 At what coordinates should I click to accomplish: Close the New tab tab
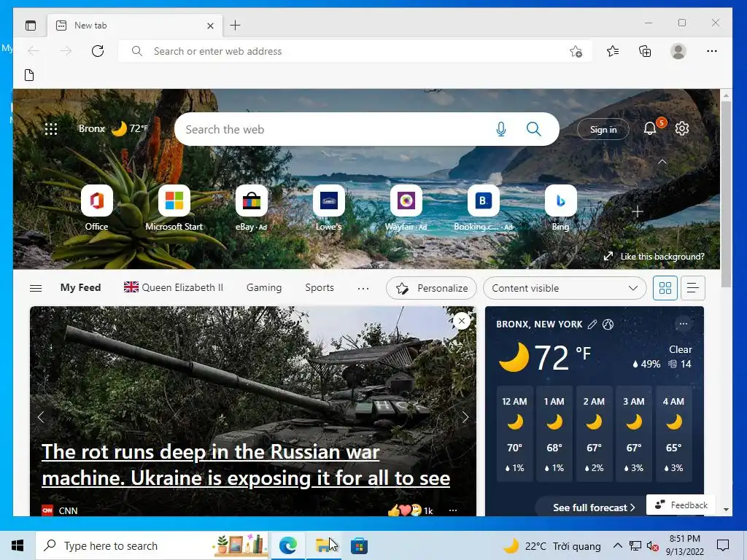pos(210,26)
